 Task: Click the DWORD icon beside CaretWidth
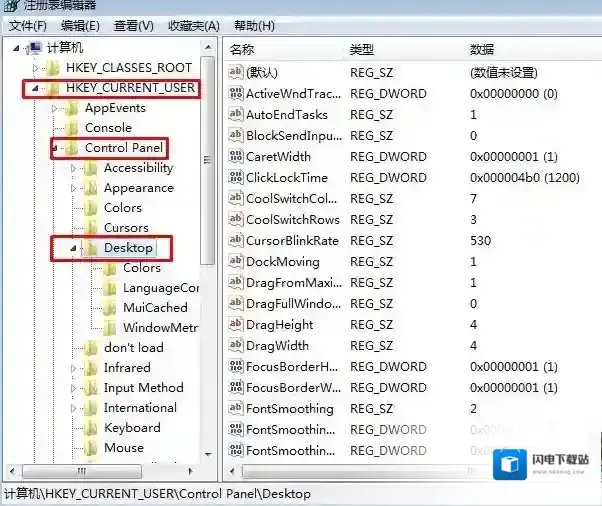(236, 157)
